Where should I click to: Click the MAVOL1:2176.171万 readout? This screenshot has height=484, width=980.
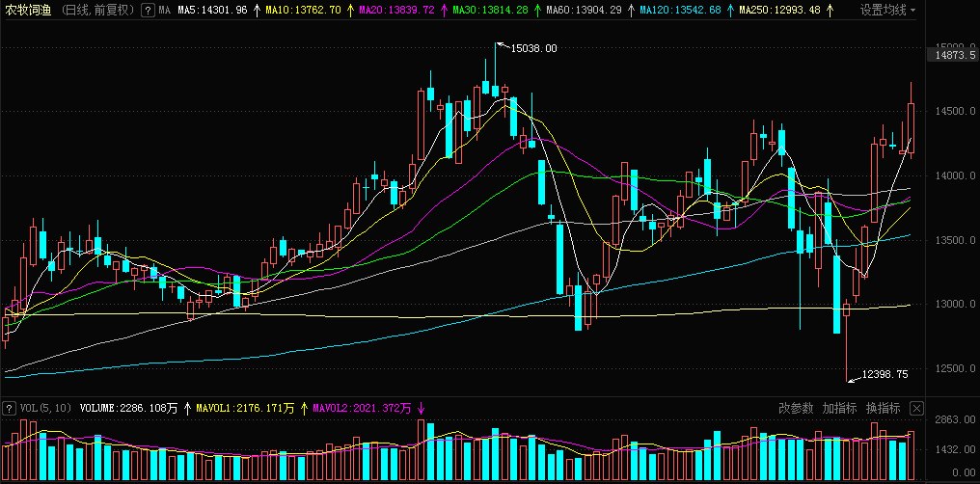pyautogui.click(x=246, y=409)
